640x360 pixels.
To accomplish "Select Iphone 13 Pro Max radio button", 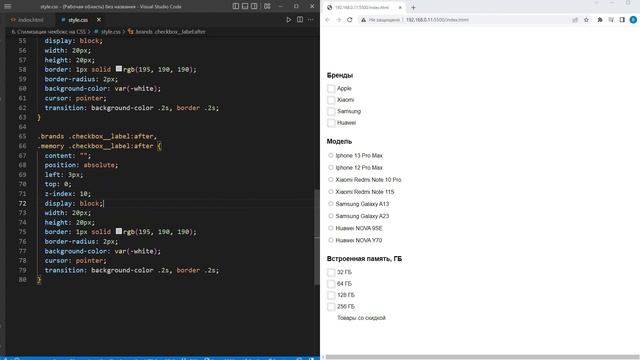I will [331, 155].
